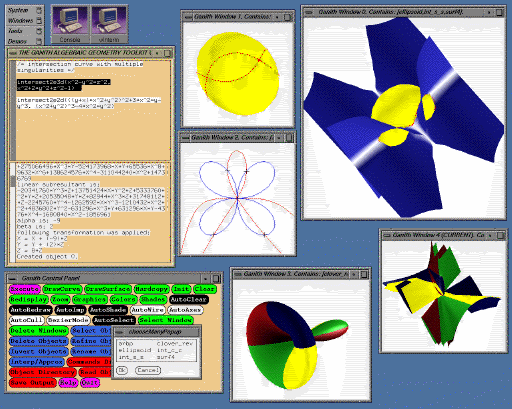Click the DrawCurve tool button

[x=62, y=289]
